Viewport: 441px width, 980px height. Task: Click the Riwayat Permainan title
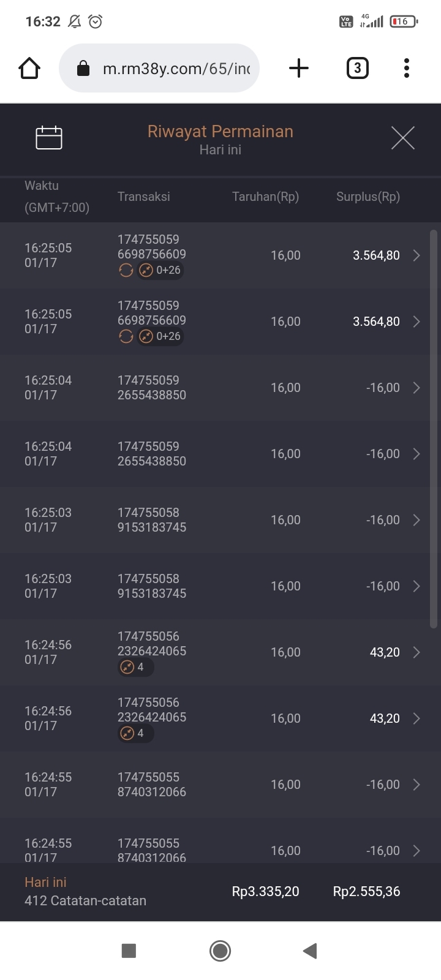coord(220,132)
